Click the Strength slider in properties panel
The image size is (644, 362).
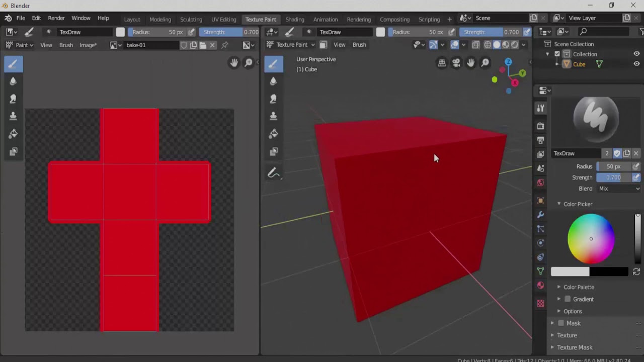613,177
